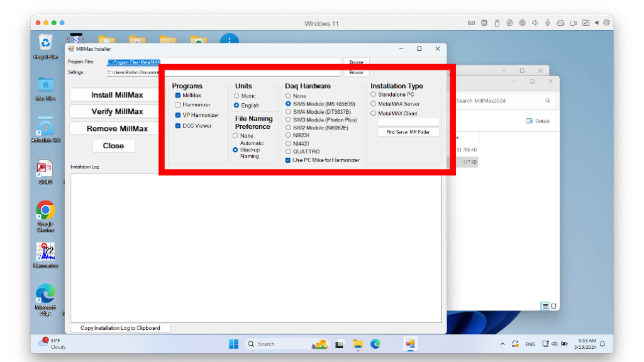Focus the Program Files path field

tap(223, 62)
